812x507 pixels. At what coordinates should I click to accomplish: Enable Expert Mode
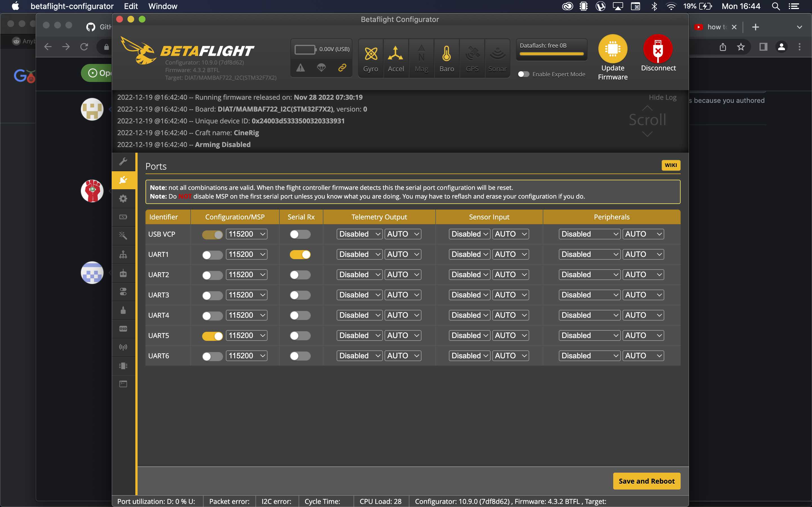[524, 74]
